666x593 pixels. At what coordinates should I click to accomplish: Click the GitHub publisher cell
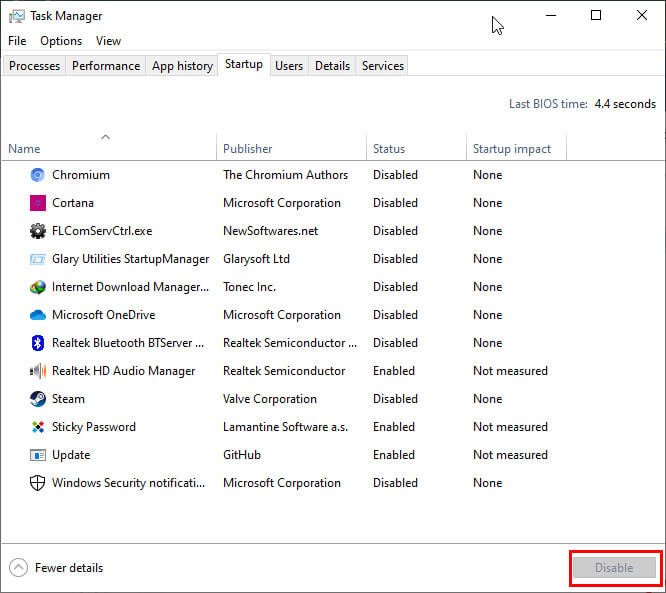tap(242, 455)
